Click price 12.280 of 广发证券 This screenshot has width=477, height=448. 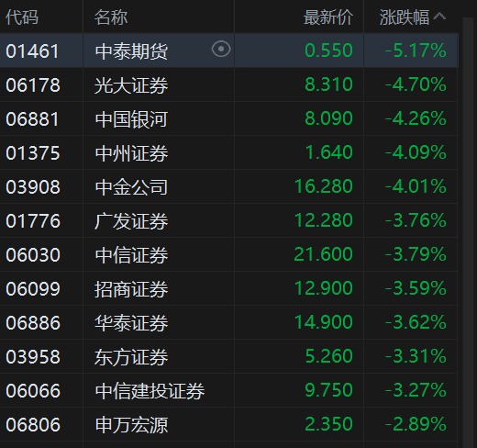tap(324, 220)
